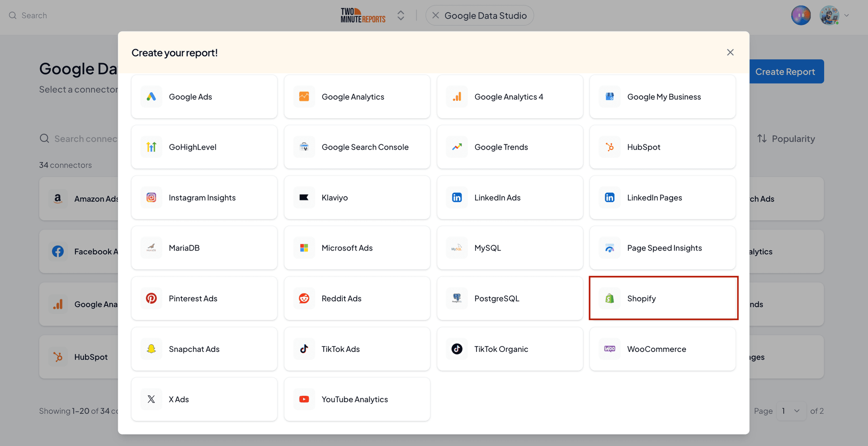Choose the LinkedIn Pages icon

[610, 198]
